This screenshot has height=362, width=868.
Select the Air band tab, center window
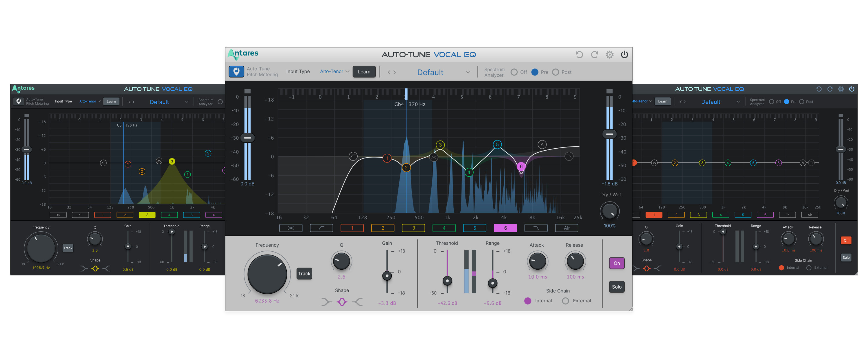pyautogui.click(x=567, y=228)
